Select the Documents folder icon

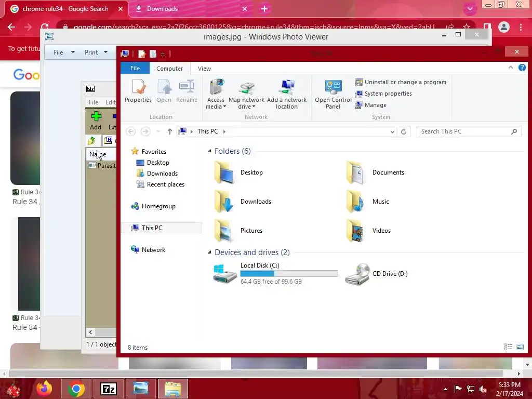tap(355, 172)
